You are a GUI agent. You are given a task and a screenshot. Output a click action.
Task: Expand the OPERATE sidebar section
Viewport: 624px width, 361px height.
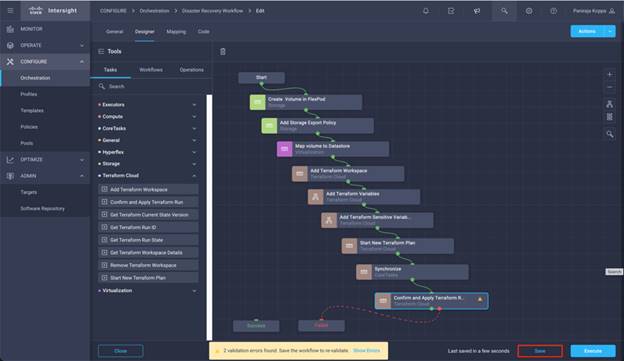[82, 45]
